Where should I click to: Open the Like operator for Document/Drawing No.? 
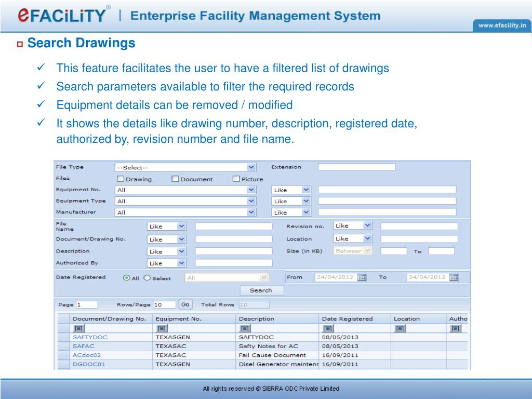[167, 239]
